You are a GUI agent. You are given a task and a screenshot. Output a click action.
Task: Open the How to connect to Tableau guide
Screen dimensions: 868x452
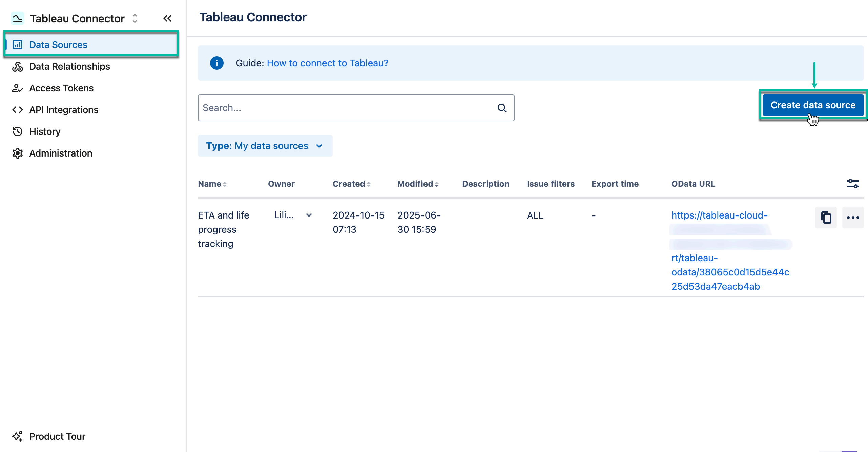click(327, 63)
